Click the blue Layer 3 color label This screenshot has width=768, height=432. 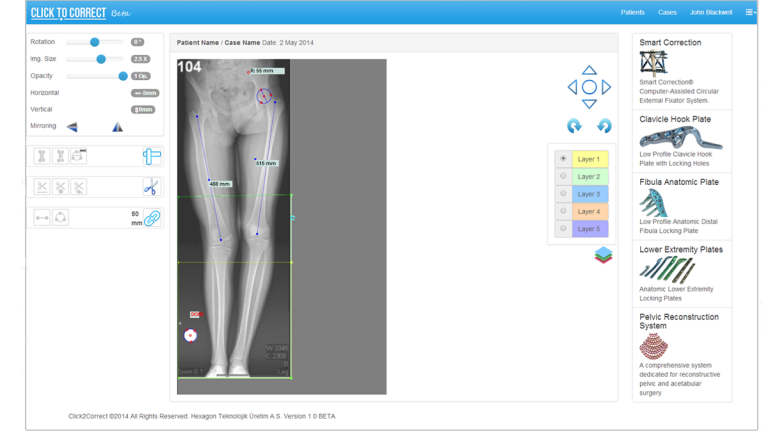pos(590,194)
